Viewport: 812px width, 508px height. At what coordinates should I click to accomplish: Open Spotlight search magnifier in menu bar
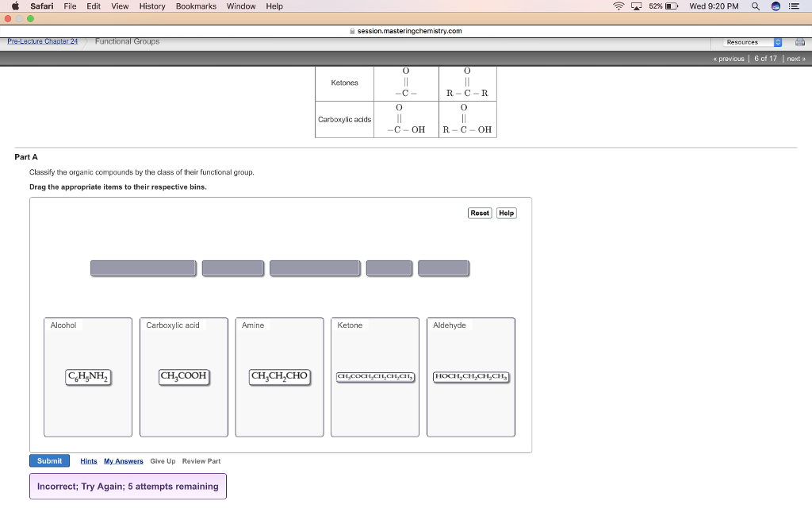(755, 6)
